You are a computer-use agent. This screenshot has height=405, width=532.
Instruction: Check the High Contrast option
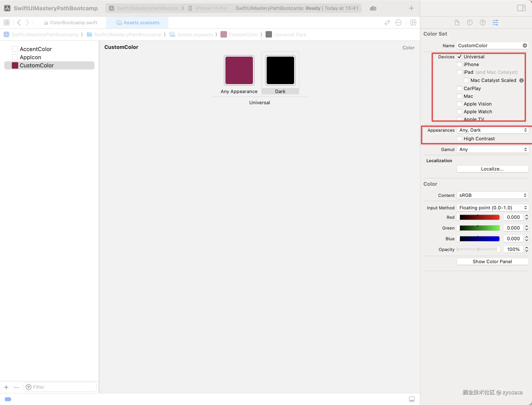pos(459,139)
